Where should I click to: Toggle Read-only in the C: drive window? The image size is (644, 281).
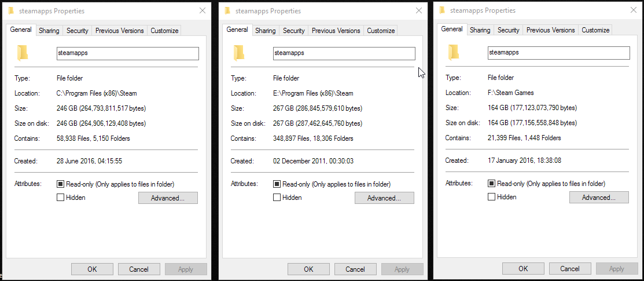click(60, 184)
